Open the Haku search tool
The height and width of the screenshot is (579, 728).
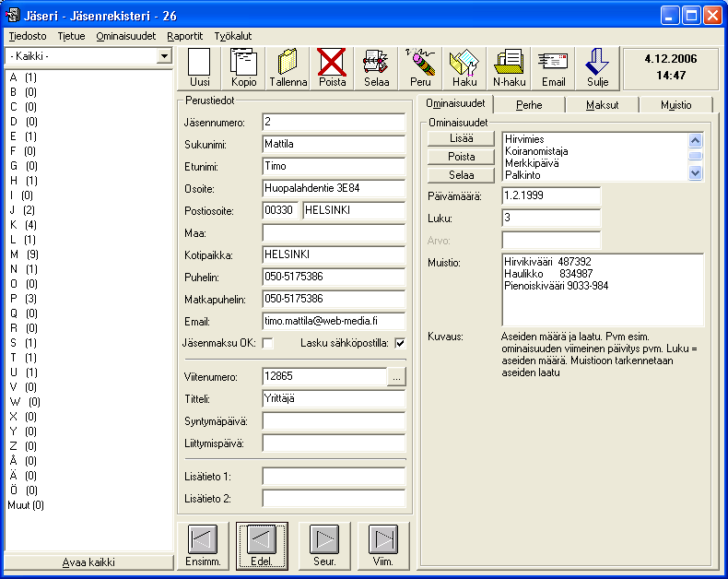click(464, 68)
